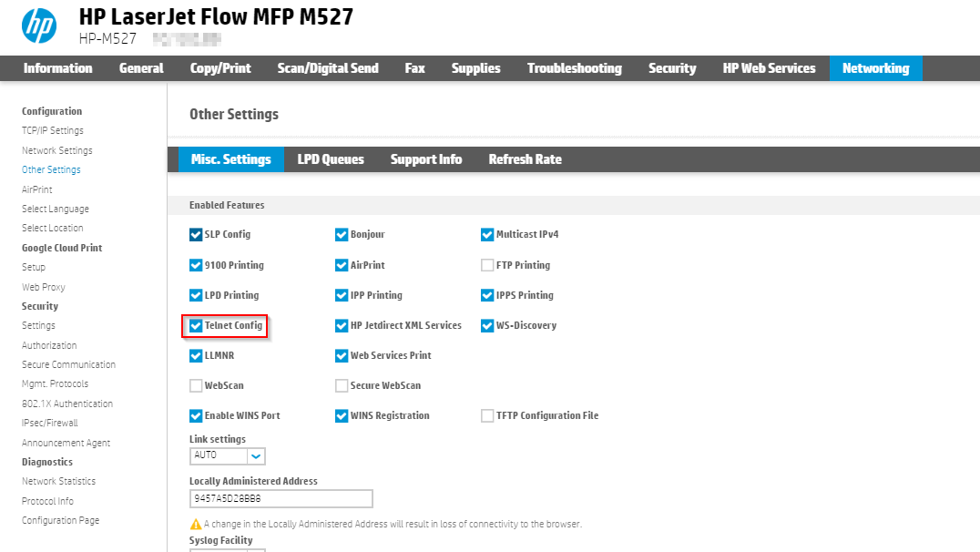980x552 pixels.
Task: Enable FTP Printing checkbox
Action: point(487,265)
